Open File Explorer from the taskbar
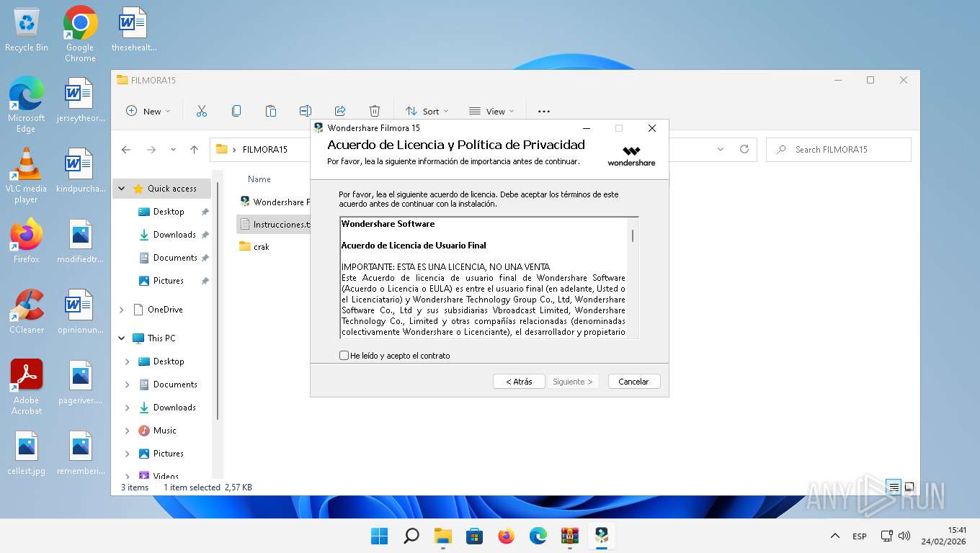980x553 pixels. click(442, 536)
